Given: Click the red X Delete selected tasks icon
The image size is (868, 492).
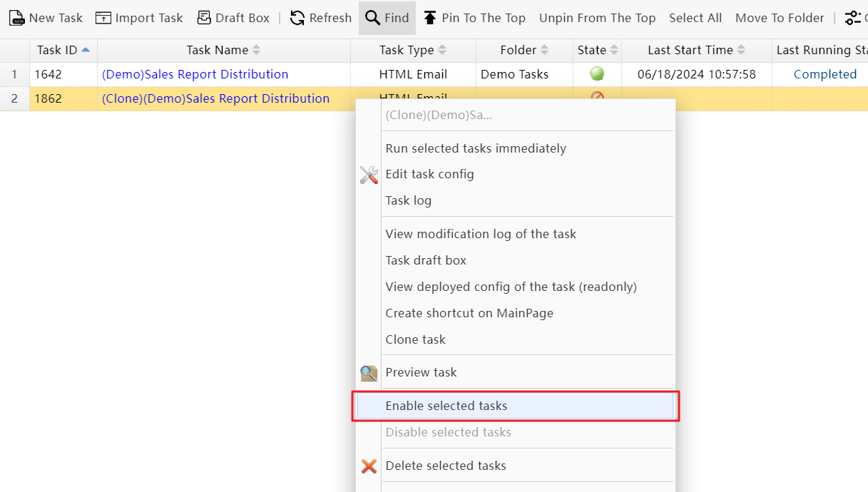Looking at the screenshot, I should tap(369, 466).
